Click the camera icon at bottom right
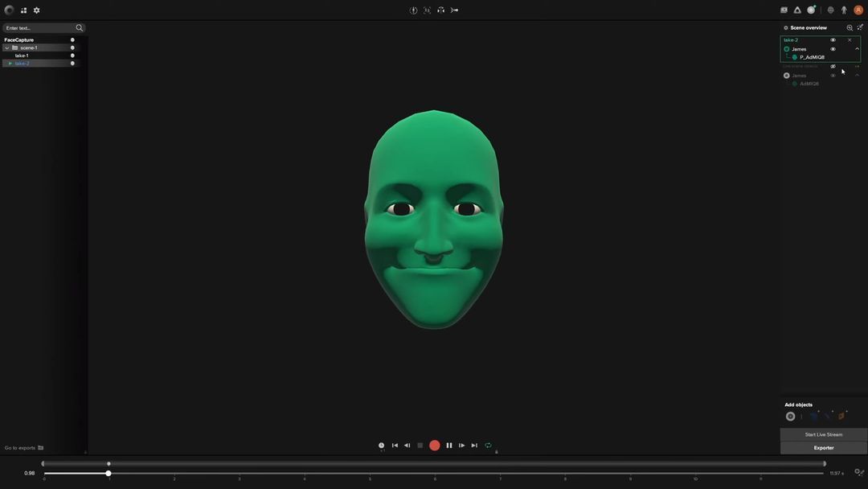The height and width of the screenshot is (489, 868). coord(857,472)
